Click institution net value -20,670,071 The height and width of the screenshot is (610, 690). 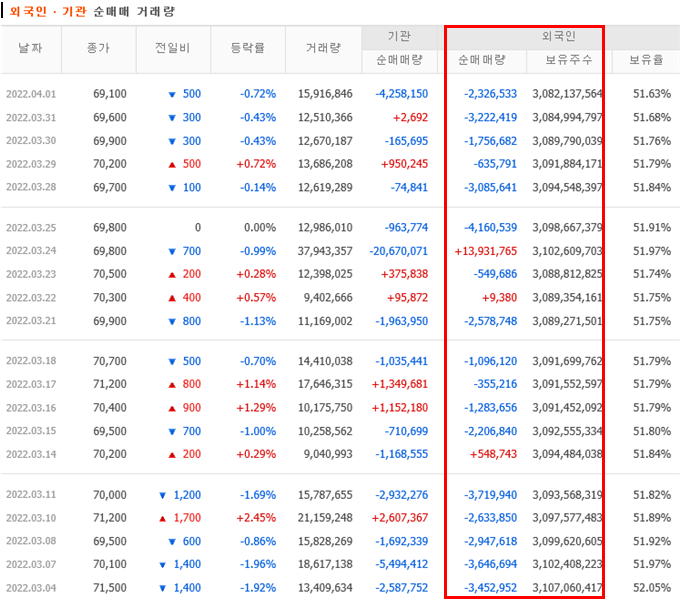(399, 251)
